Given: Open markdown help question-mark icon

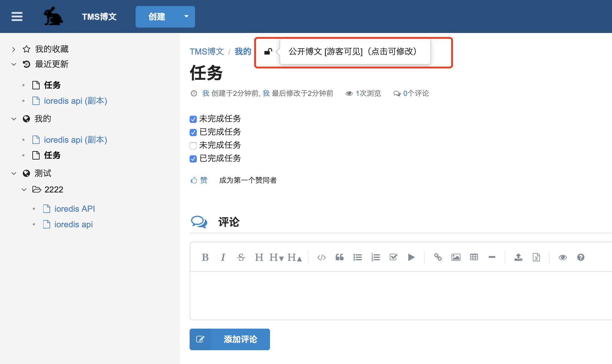Looking at the screenshot, I should [581, 257].
